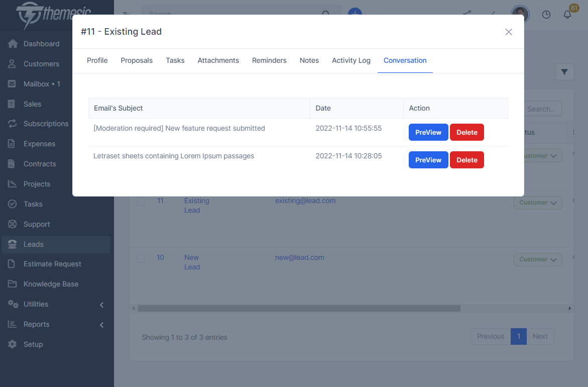Switch to the Activity Log tab
This screenshot has height=387, width=588.
[x=351, y=60]
